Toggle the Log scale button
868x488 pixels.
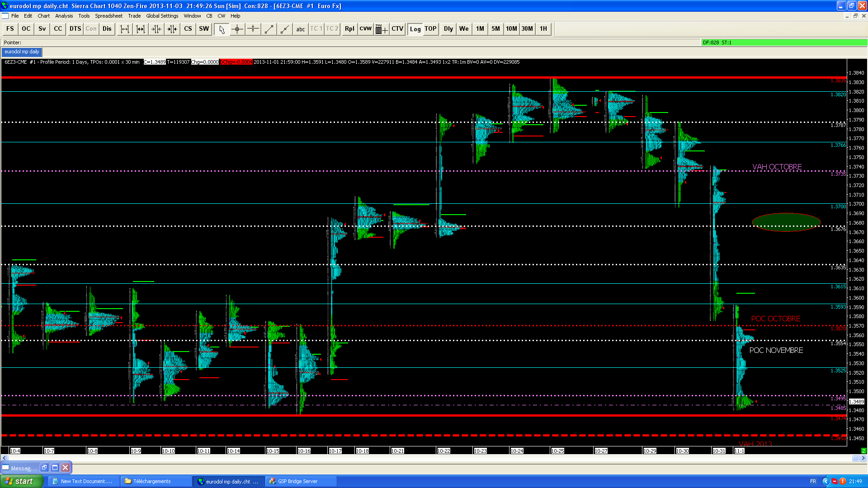(415, 29)
